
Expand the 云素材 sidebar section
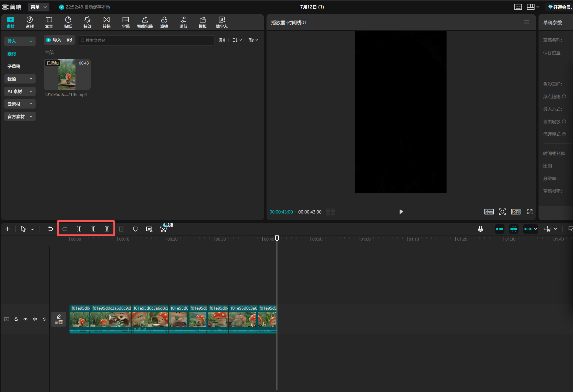click(x=20, y=104)
